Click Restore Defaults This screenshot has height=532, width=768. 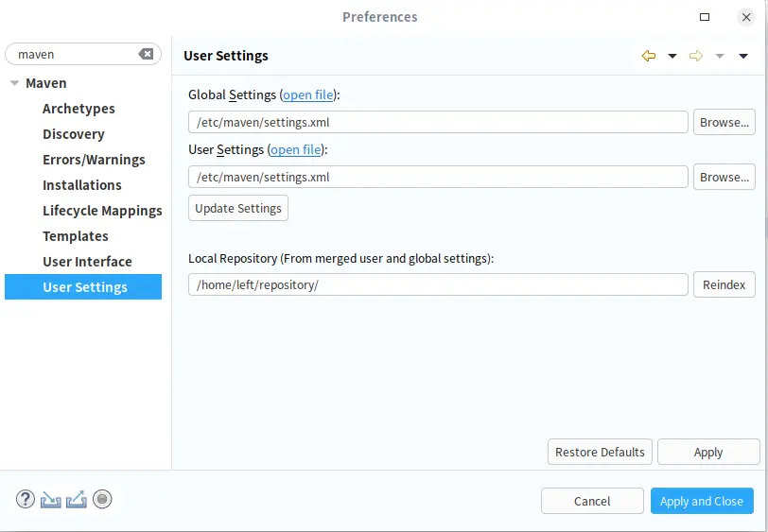(x=600, y=453)
